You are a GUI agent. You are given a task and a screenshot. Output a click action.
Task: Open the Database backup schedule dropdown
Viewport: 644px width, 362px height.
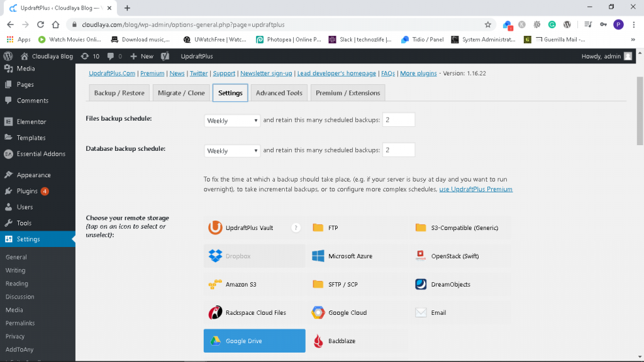coord(232,151)
